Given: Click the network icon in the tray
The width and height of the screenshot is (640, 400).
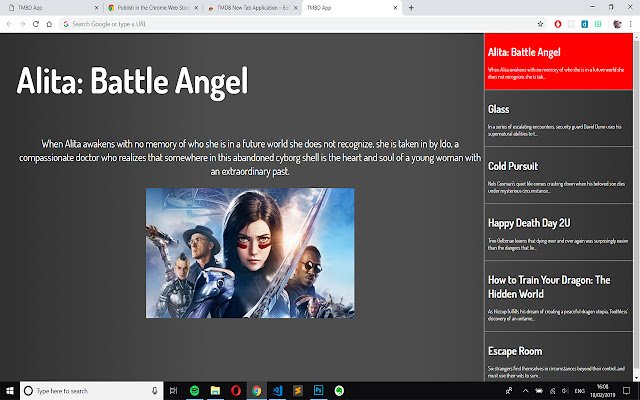Looking at the screenshot, I should (x=552, y=391).
